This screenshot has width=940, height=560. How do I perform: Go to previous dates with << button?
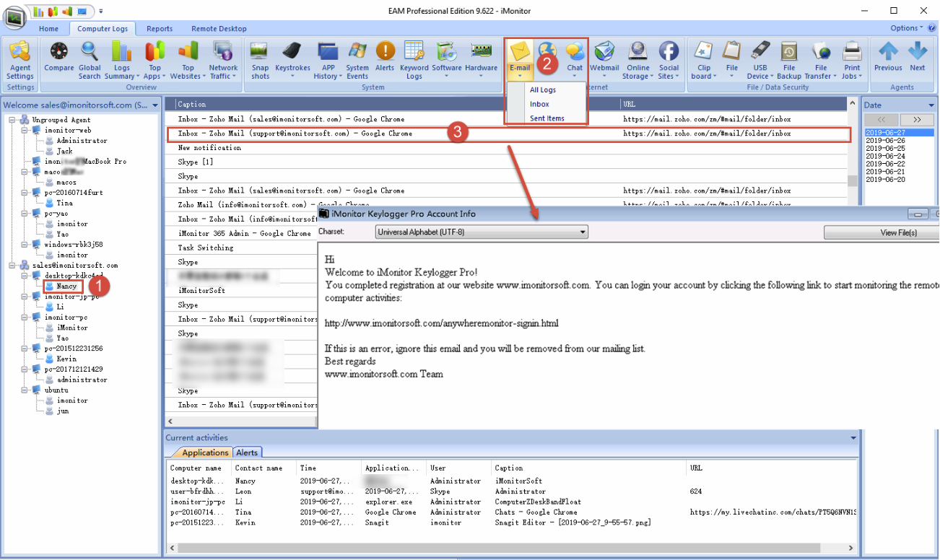point(881,119)
